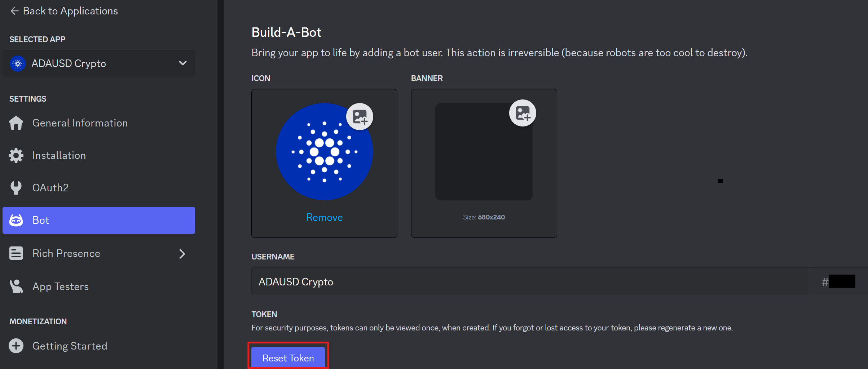The width and height of the screenshot is (868, 369).
Task: Click the Cardano logo in app selector
Action: 18,63
